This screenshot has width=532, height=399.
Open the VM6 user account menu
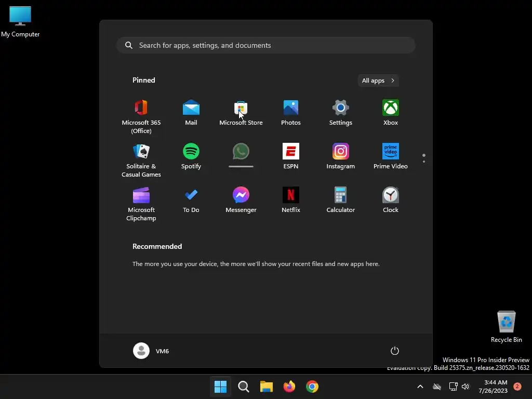[x=151, y=351]
